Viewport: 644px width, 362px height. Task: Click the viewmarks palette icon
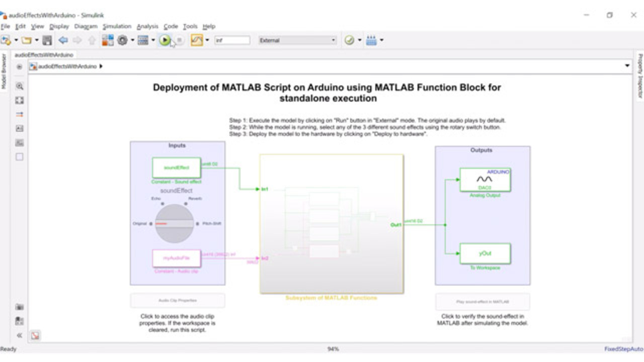click(x=20, y=321)
